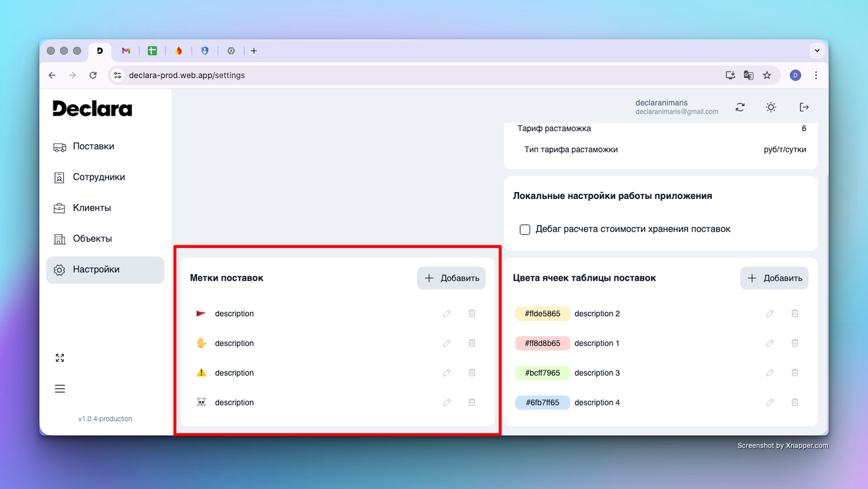Click the value "руб/т/сутки"
Viewport: 868px width, 489px height.
coord(785,149)
